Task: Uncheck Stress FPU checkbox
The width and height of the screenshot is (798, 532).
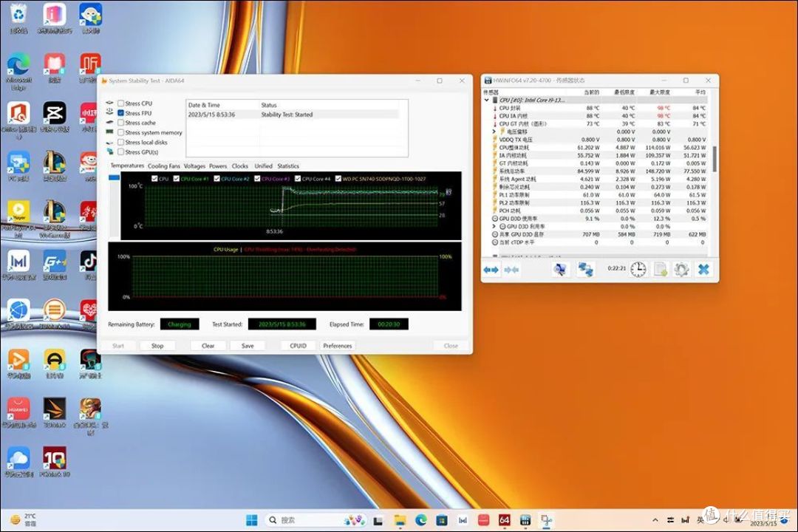Action: coord(121,113)
